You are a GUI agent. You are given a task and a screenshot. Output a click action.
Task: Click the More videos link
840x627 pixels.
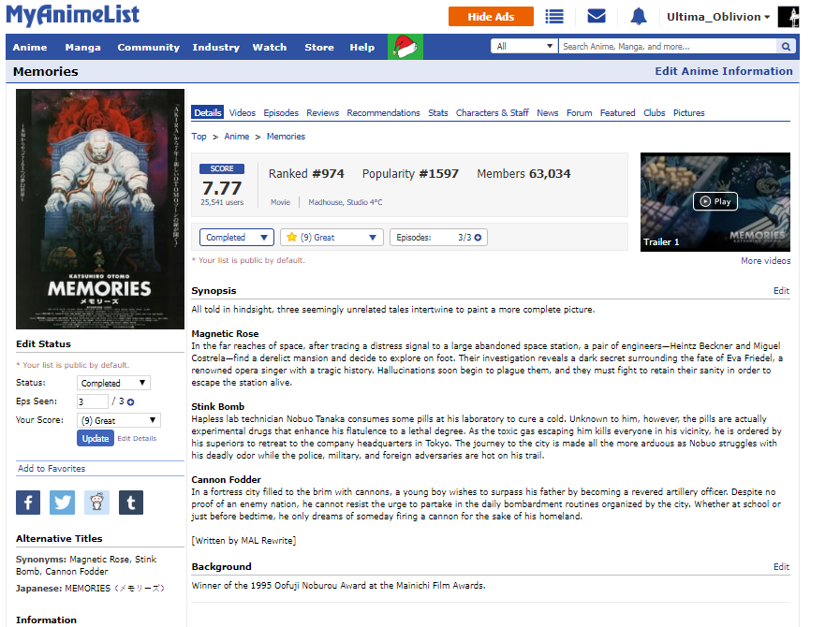coord(765,261)
